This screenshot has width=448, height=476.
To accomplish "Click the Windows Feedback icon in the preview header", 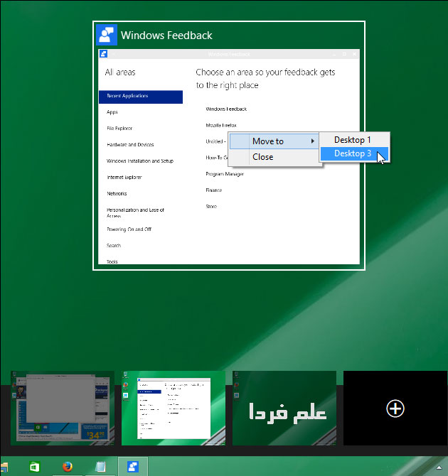I will pyautogui.click(x=107, y=35).
